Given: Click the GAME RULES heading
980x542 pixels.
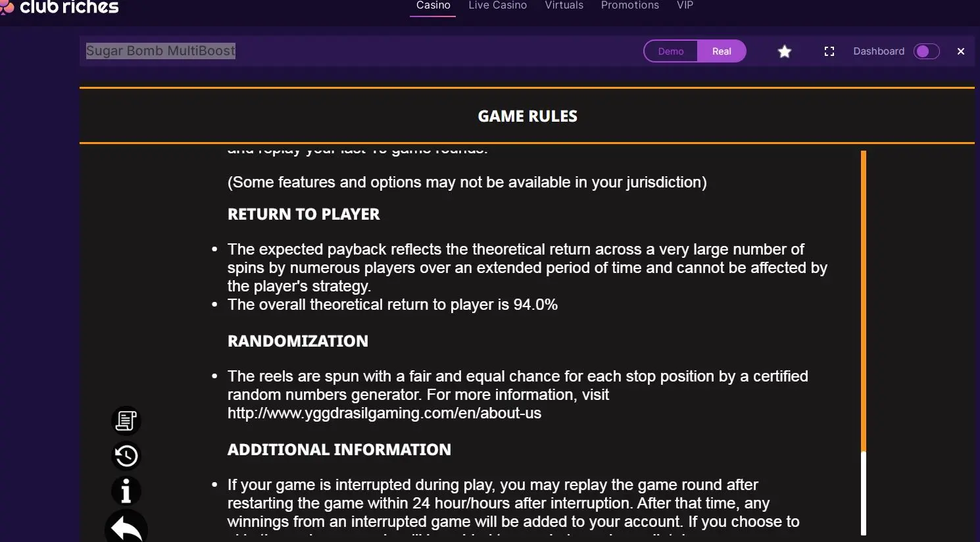Looking at the screenshot, I should 527,116.
